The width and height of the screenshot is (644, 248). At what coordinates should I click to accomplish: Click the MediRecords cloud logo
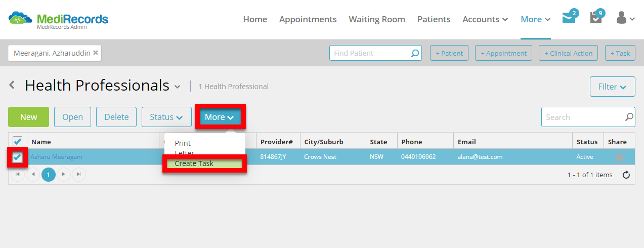20,19
